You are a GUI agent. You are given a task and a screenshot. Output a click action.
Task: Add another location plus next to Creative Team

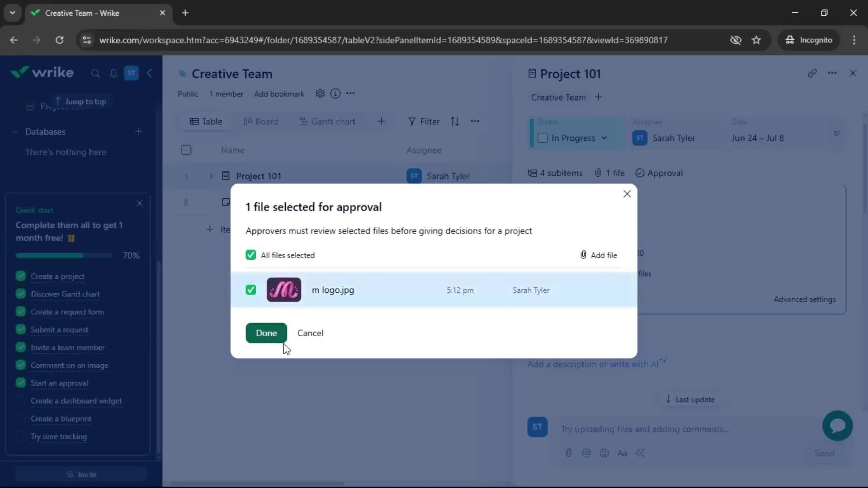point(598,97)
